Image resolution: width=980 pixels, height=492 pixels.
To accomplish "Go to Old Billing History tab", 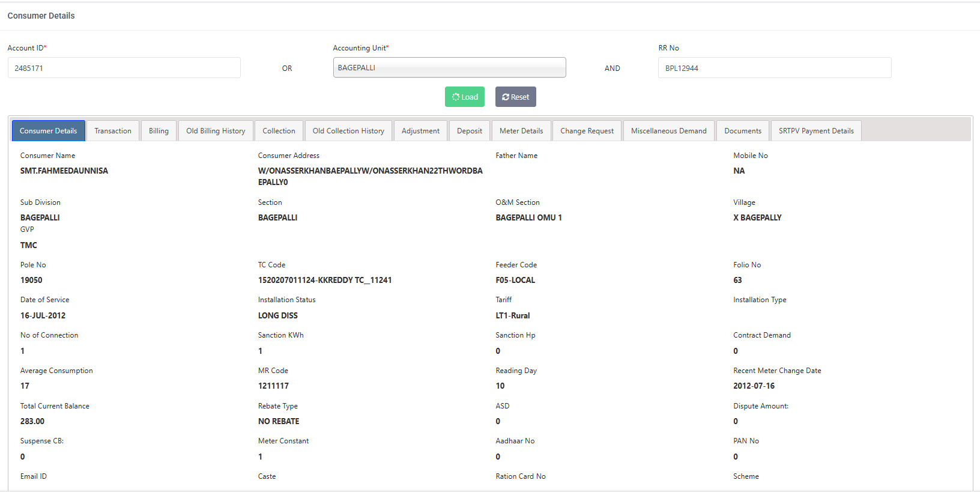I will [216, 131].
